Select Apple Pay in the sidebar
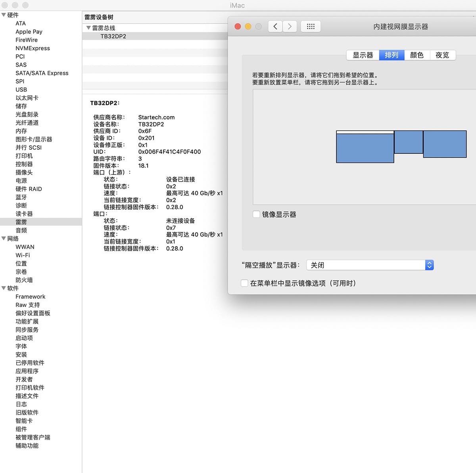The height and width of the screenshot is (473, 476). point(29,32)
